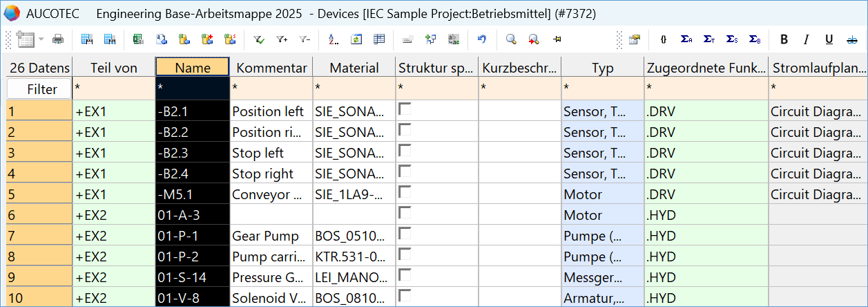Tick Struktur checkbox in row 01-A-3

coord(404,212)
